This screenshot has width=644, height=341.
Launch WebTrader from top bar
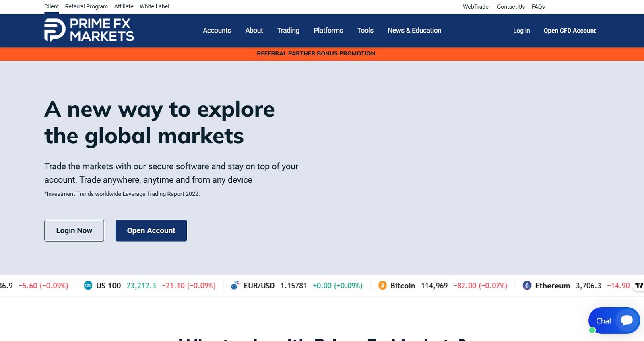(x=477, y=7)
